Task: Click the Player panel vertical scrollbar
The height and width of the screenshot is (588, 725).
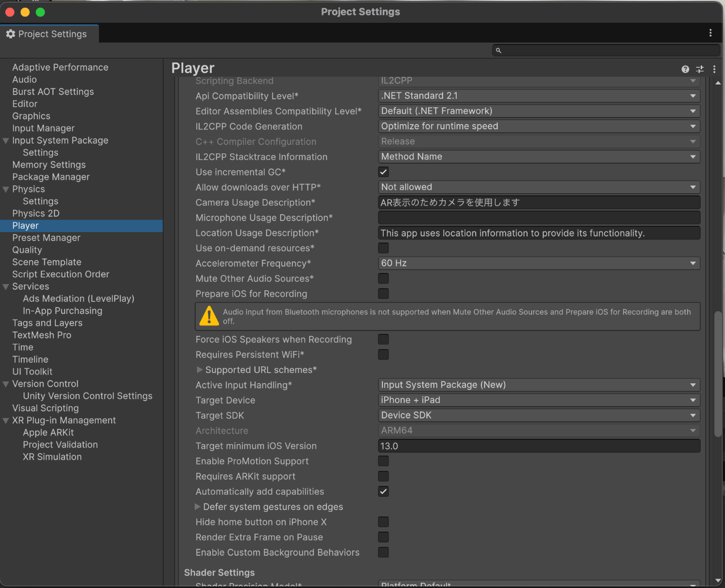Action: pos(718,373)
